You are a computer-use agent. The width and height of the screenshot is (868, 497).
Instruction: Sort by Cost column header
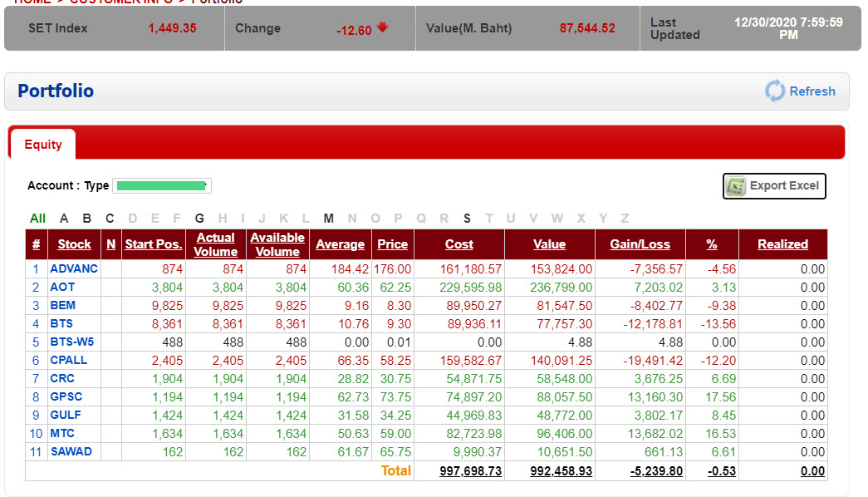[459, 244]
